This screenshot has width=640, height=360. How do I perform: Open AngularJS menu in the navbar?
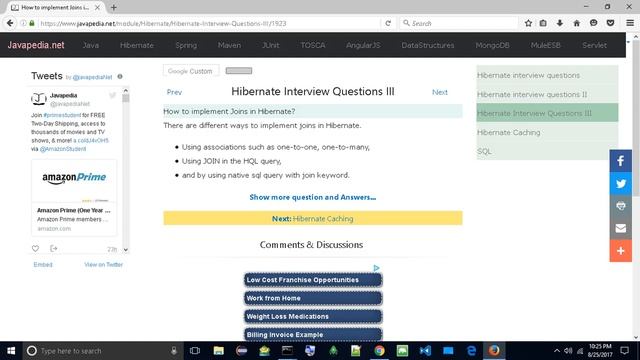tap(363, 45)
